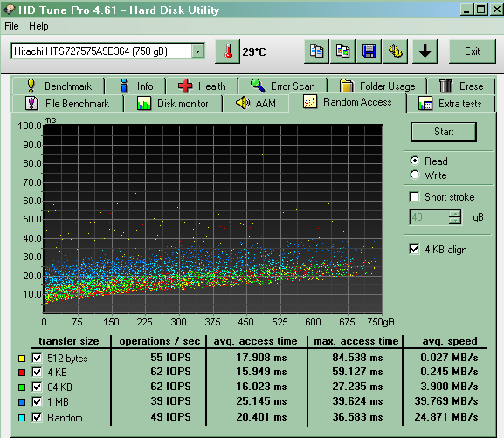Select the Write radio button

coord(415,175)
